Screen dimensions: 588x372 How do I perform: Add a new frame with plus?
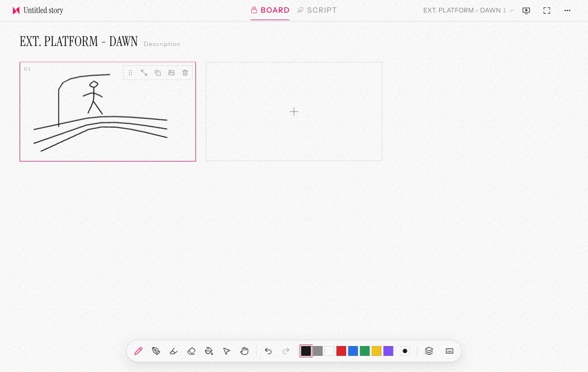(x=294, y=112)
